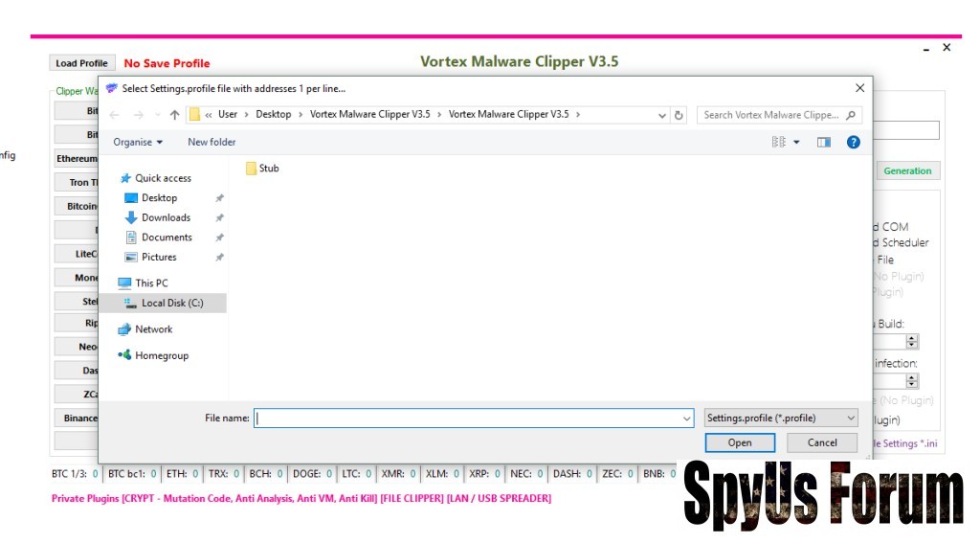Click the change view layout icon

(779, 142)
